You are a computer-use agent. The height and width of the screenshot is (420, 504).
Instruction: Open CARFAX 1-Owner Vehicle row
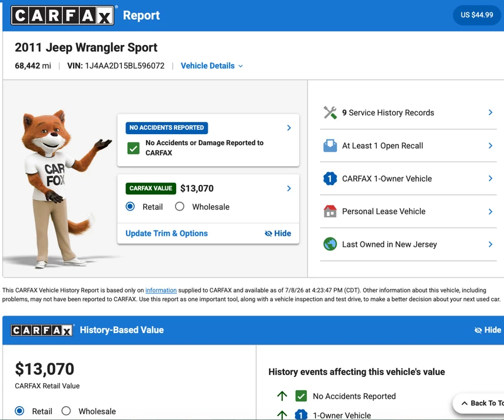coord(408,178)
